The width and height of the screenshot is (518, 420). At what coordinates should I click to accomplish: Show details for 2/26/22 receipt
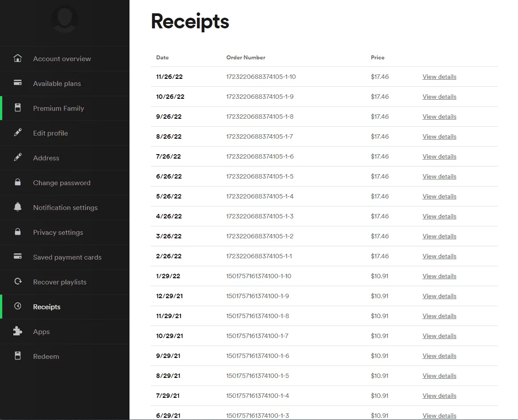point(439,256)
